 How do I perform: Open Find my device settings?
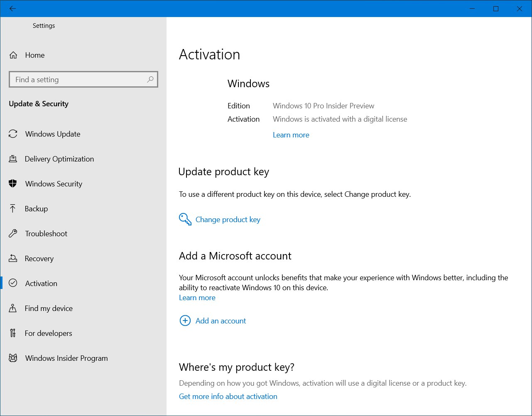click(x=83, y=308)
